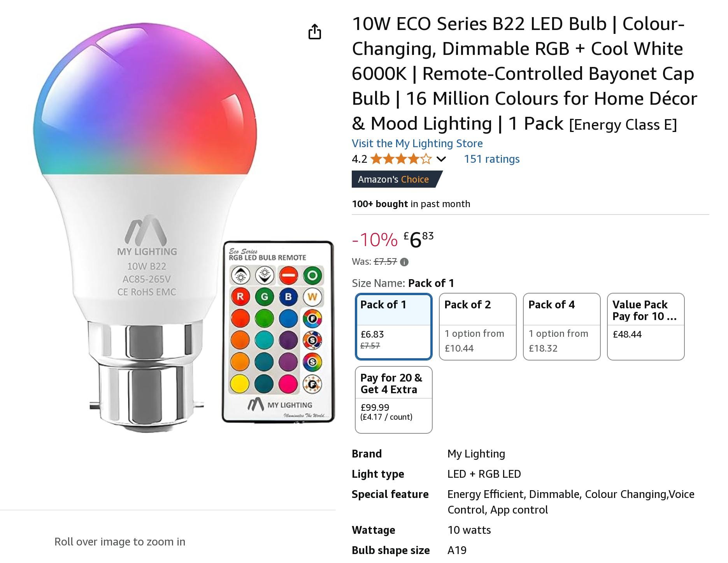728x563 pixels.
Task: Open the 151 ratings link
Action: point(491,159)
